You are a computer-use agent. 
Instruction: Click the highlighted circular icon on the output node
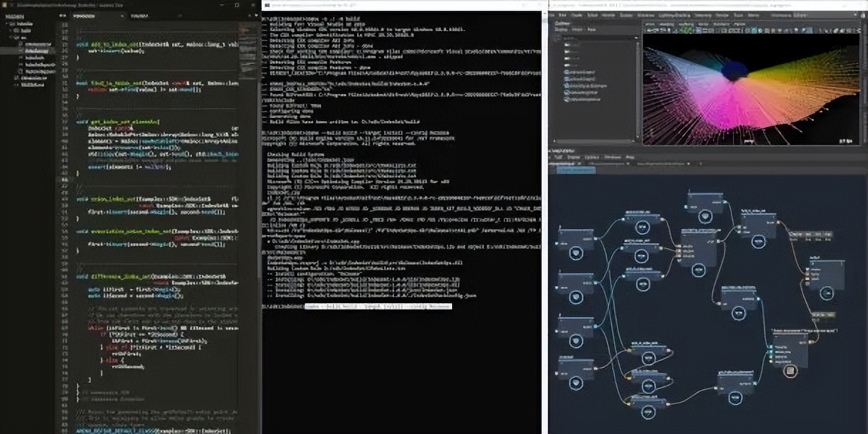click(x=790, y=370)
